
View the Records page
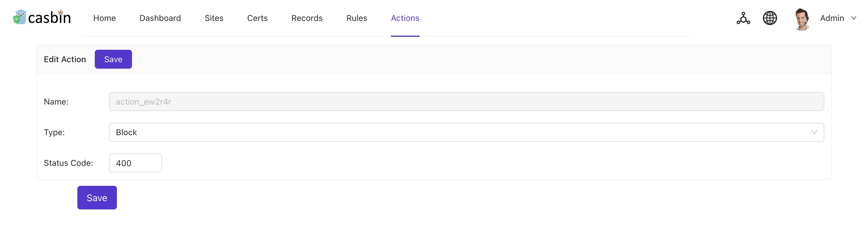coord(307,18)
